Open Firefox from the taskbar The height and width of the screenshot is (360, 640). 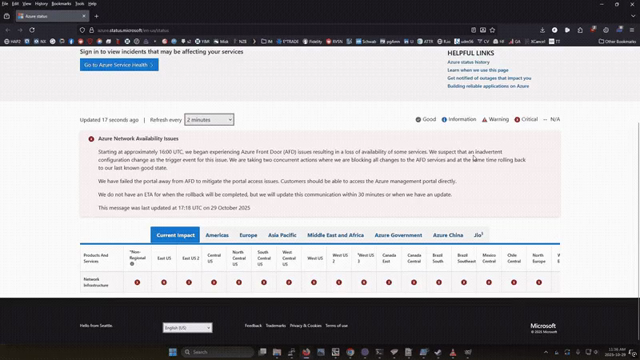pyautogui.click(x=306, y=352)
